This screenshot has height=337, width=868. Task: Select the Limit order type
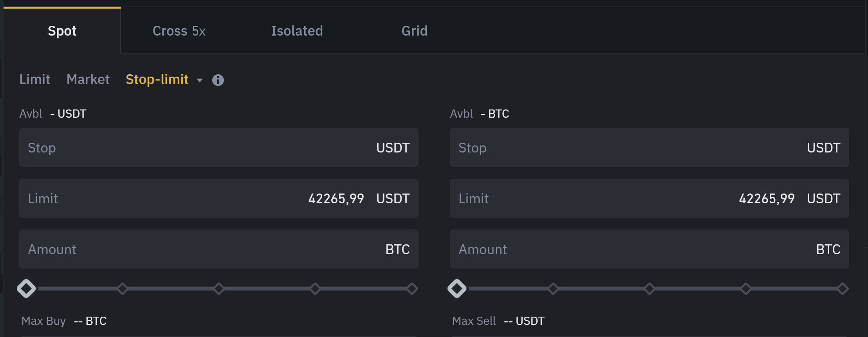point(35,79)
